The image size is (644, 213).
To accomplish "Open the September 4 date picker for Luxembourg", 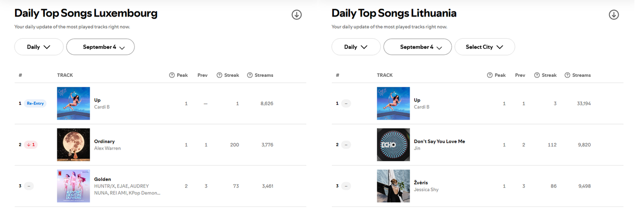I will 101,47.
